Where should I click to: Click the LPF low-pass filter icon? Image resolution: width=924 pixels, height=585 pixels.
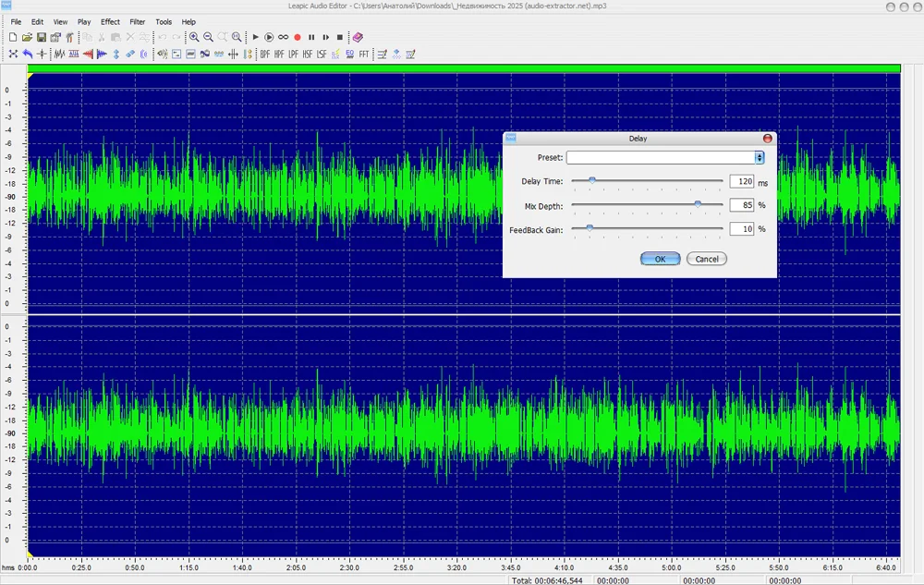(293, 55)
